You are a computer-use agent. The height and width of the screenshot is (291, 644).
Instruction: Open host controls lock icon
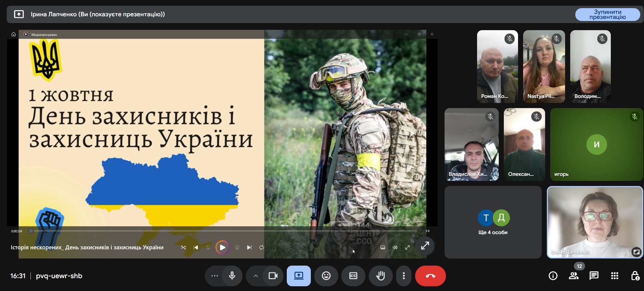[635, 276]
